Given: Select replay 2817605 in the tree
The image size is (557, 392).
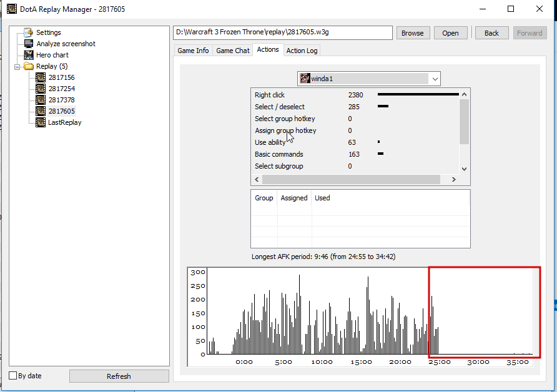Looking at the screenshot, I should 61,111.
